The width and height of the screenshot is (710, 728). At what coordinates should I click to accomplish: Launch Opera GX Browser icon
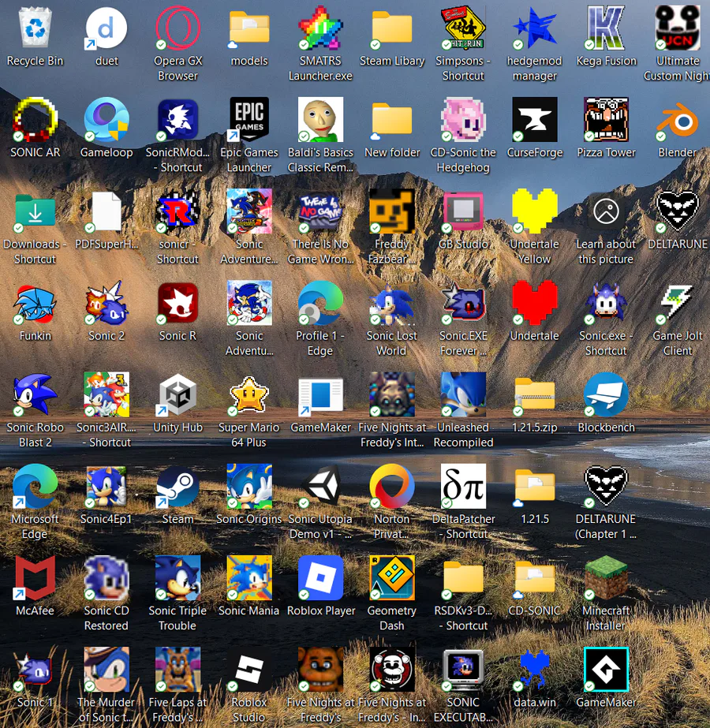coord(177,28)
